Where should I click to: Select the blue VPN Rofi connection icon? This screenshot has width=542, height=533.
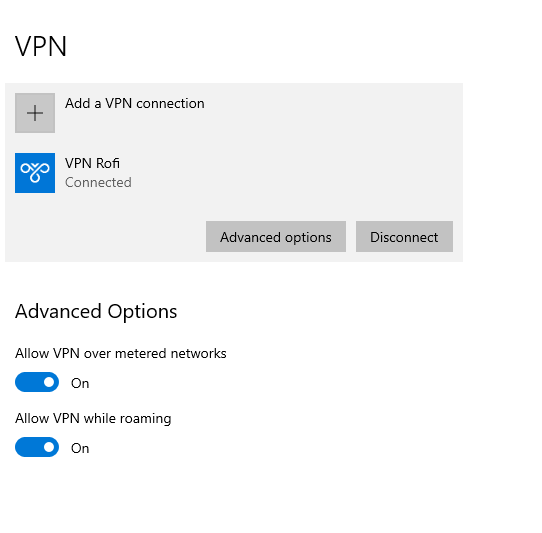[x=35, y=173]
